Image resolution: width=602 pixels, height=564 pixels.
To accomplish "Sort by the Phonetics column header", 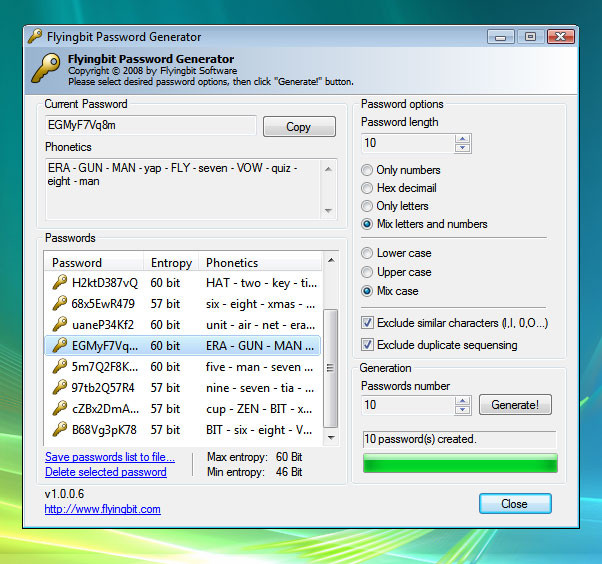I will click(260, 263).
